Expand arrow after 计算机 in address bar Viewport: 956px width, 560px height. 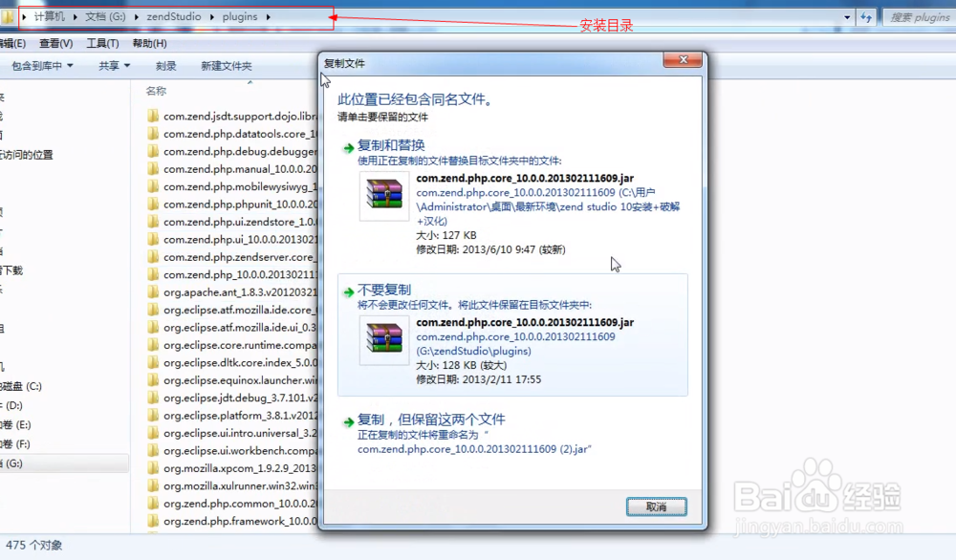coord(75,17)
